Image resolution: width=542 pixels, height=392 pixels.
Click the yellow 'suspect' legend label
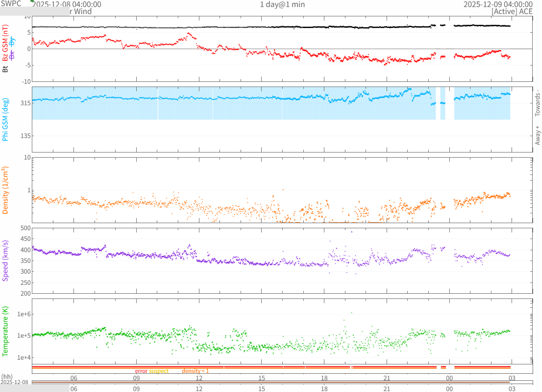click(159, 371)
